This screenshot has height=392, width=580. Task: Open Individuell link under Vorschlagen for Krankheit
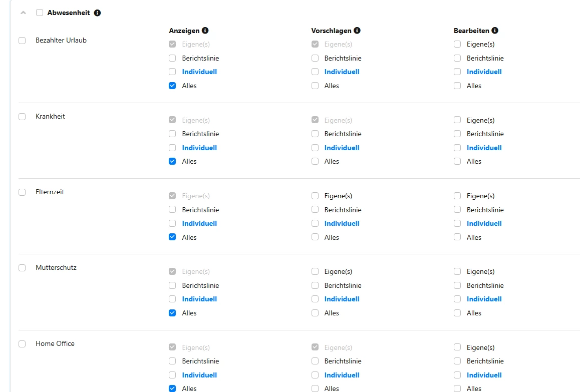pyautogui.click(x=342, y=148)
